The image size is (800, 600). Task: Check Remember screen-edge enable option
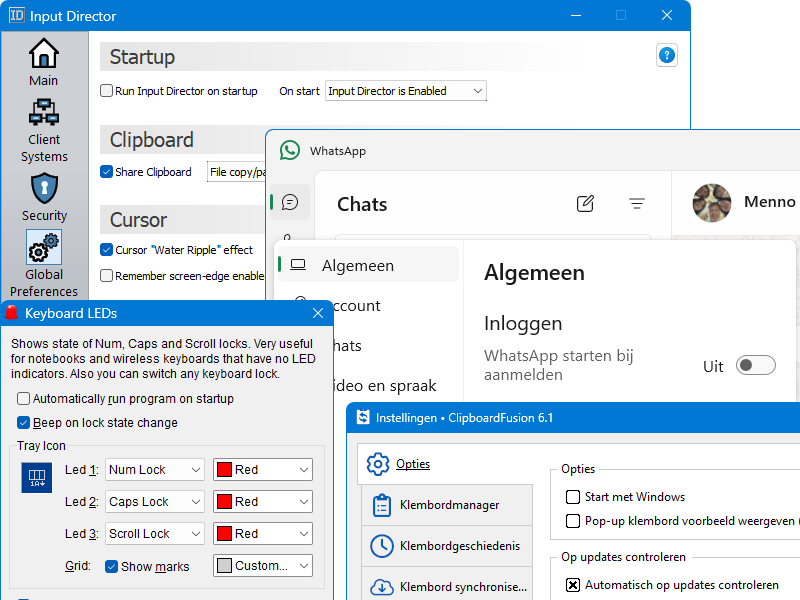pos(106,276)
